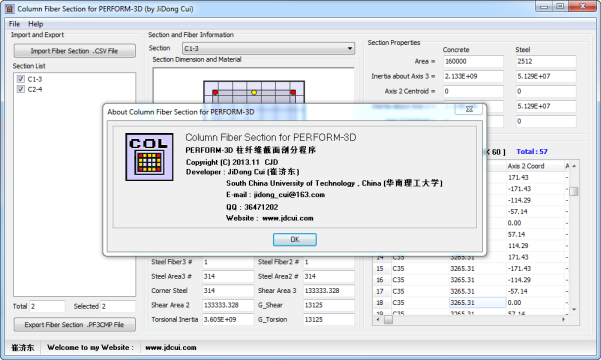Viewport: 601px width, 360px height.
Task: Click Export Fiber Section .PF3CMP File button
Action: (74, 325)
